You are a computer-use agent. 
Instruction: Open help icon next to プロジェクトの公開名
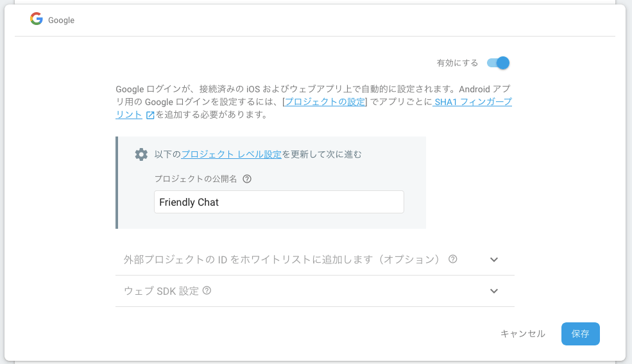pyautogui.click(x=247, y=179)
